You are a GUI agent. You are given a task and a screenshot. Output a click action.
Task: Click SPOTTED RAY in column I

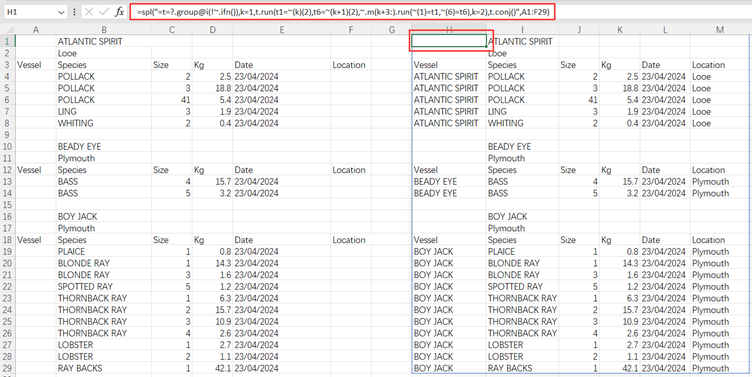(x=516, y=286)
